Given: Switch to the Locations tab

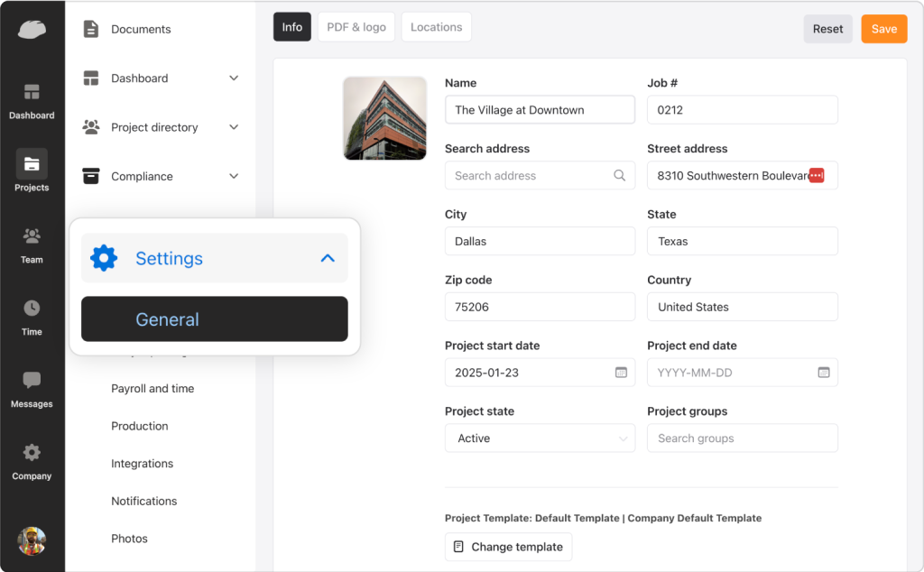Looking at the screenshot, I should (x=436, y=26).
